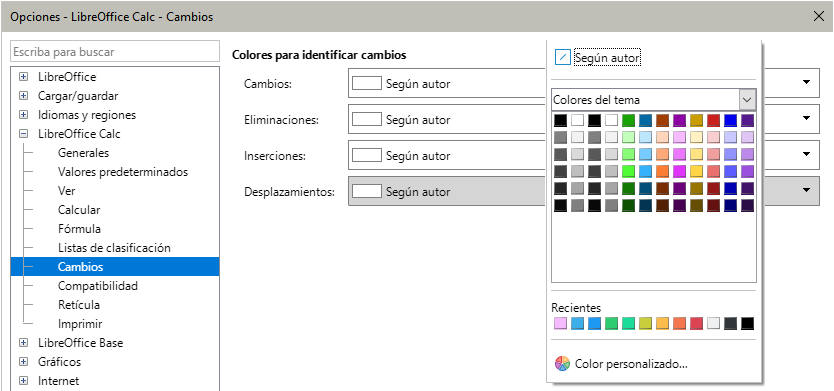
Task: Expand the LibreOffice tree node
Action: point(23,77)
